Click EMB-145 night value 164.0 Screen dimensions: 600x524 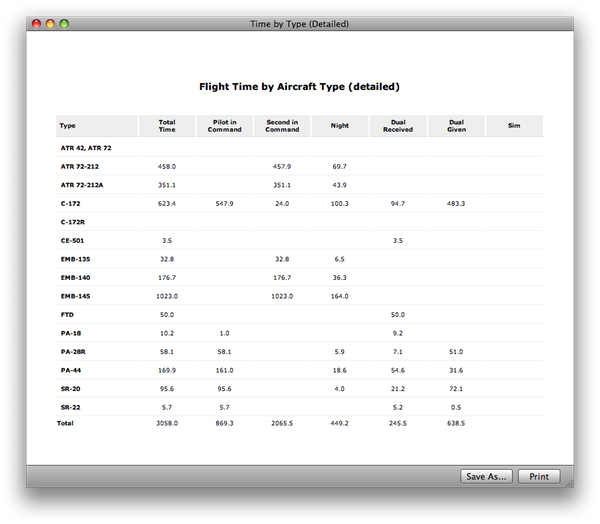tap(339, 296)
